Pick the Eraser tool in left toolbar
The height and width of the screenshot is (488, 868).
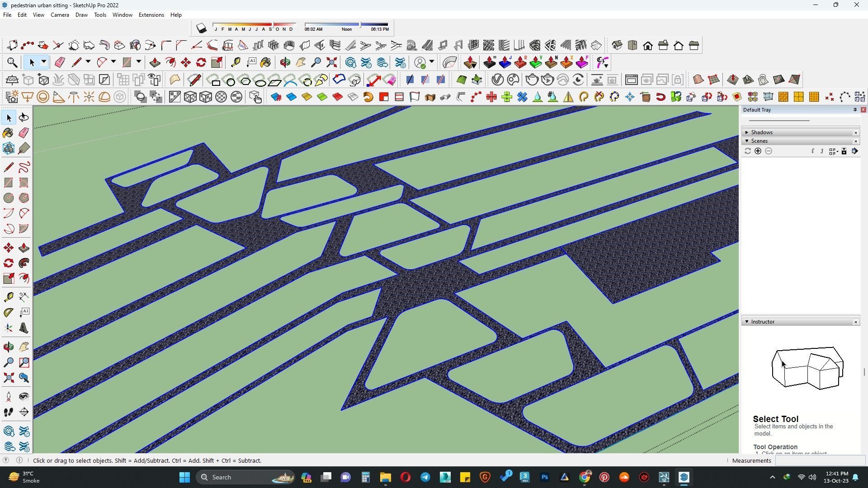(x=24, y=133)
